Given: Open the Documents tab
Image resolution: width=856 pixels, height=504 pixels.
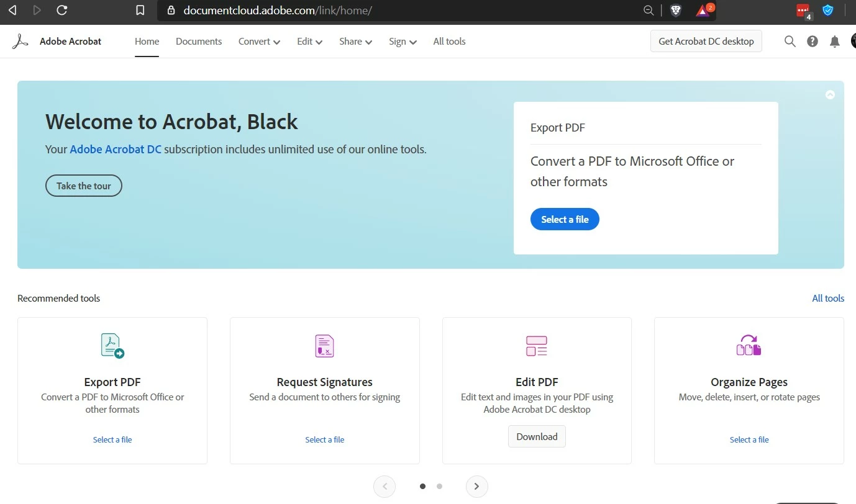Looking at the screenshot, I should [199, 42].
